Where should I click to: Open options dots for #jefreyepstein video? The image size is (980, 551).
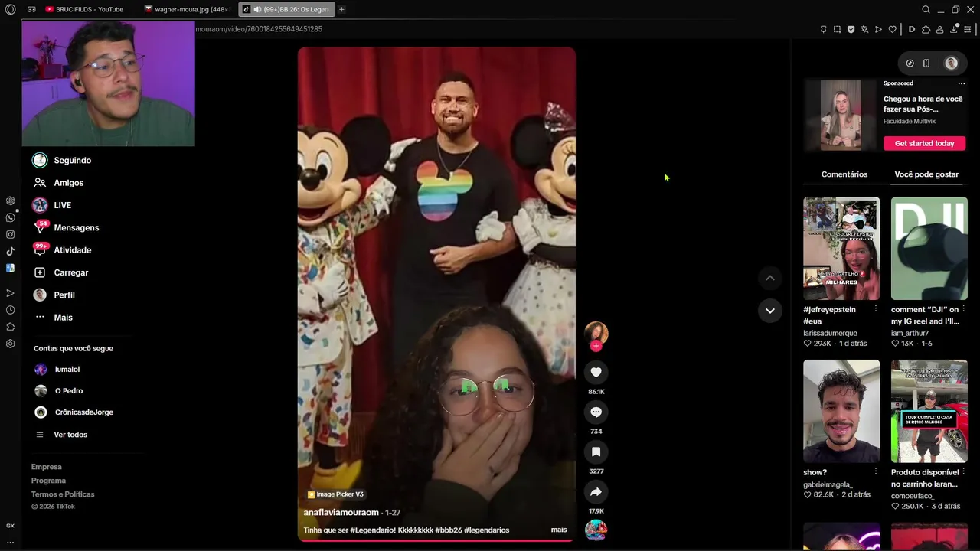point(875,308)
